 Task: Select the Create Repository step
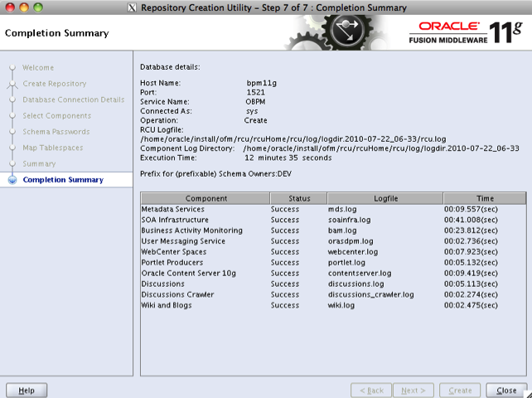coord(55,84)
